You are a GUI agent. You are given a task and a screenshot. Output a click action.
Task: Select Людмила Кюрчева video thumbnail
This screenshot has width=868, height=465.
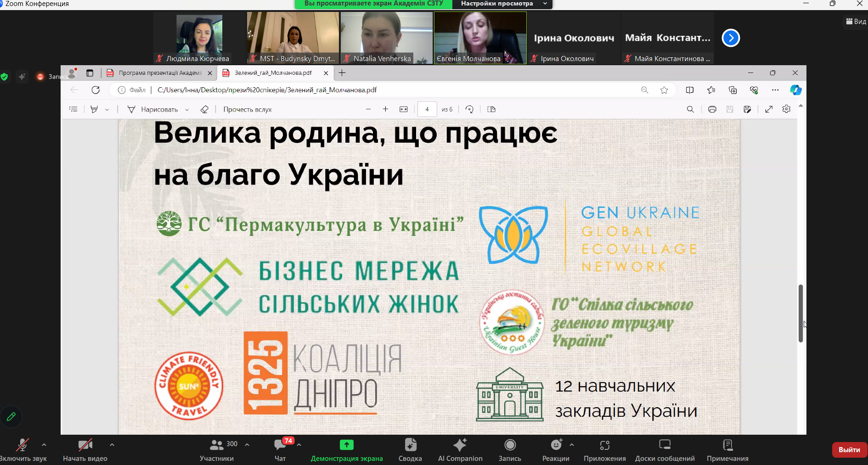pos(199,38)
